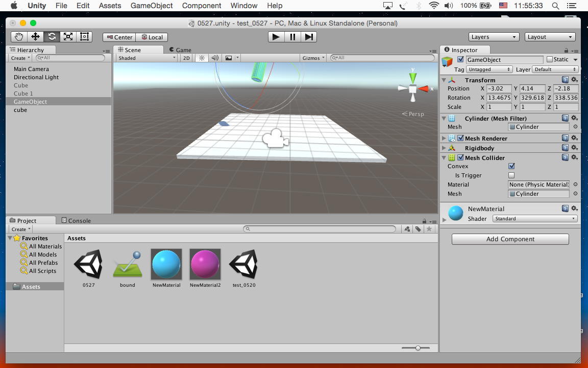Toggle the Local handle rotation button
The image size is (588, 368).
click(x=152, y=37)
